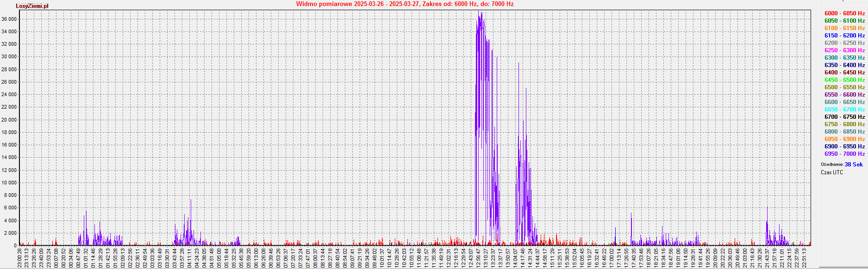Select the 6900 - 6950 Hz legend entry
This screenshot has width=868, height=269.
tap(844, 147)
